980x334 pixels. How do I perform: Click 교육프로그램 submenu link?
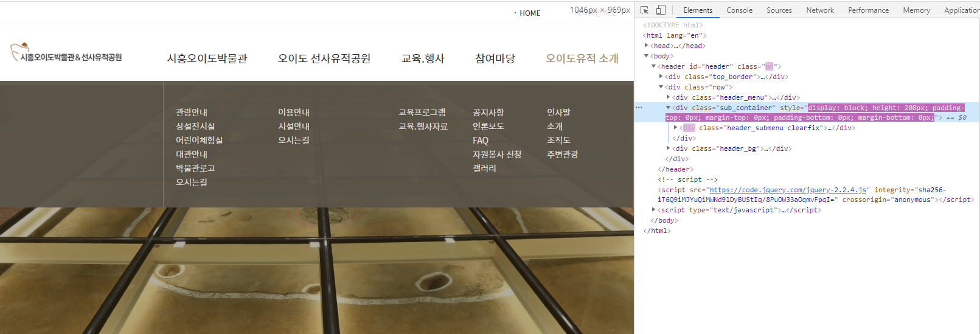(422, 113)
